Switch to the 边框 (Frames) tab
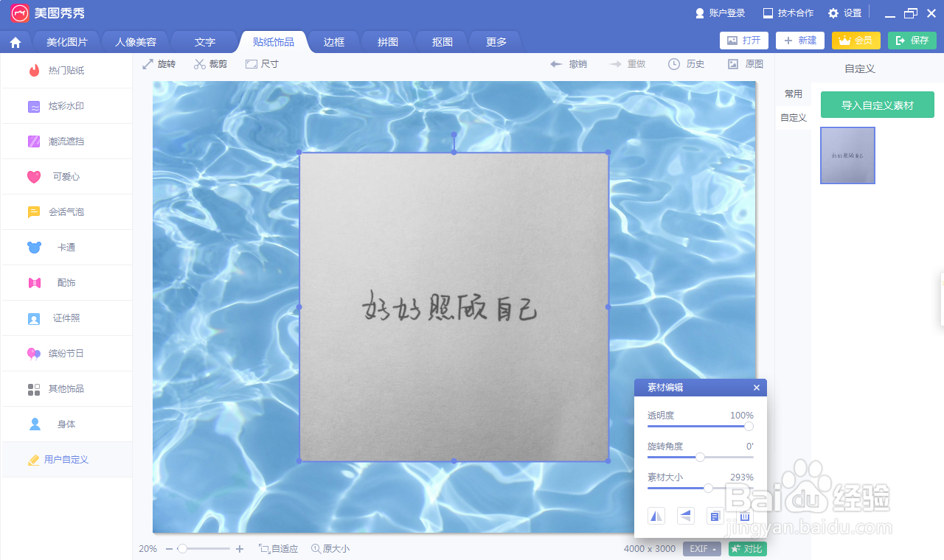This screenshot has height=560, width=944. tap(333, 42)
